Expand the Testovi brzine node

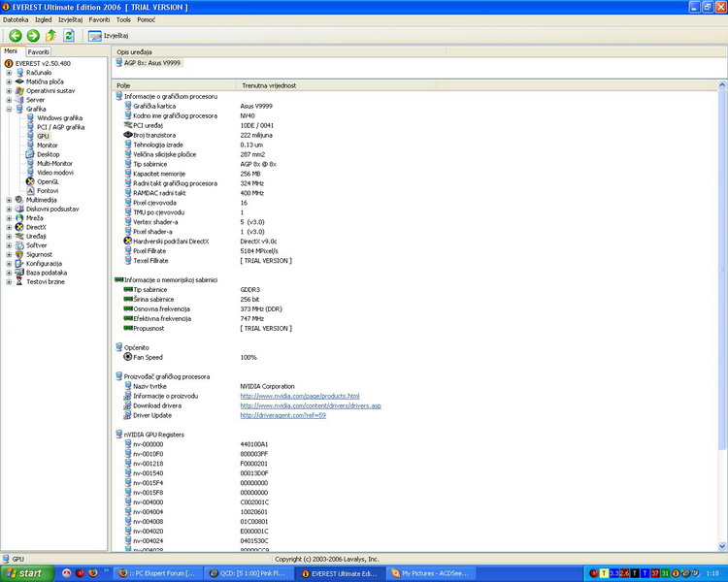[9, 281]
